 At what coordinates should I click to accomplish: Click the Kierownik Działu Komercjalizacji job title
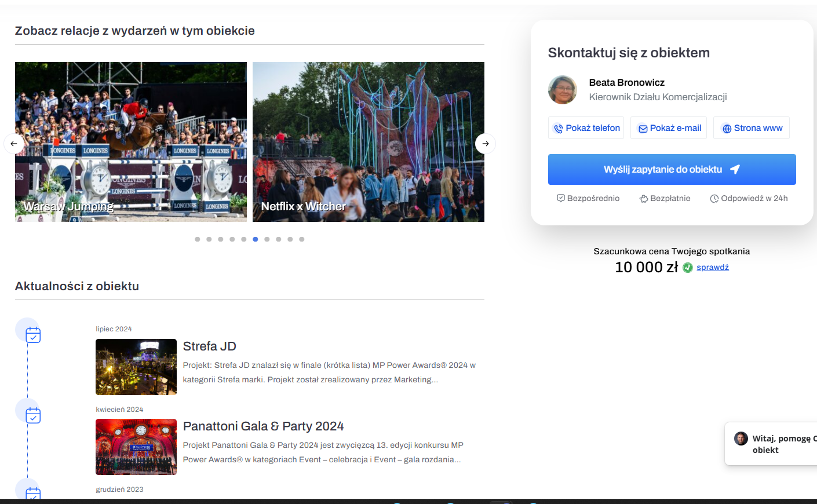click(x=658, y=97)
